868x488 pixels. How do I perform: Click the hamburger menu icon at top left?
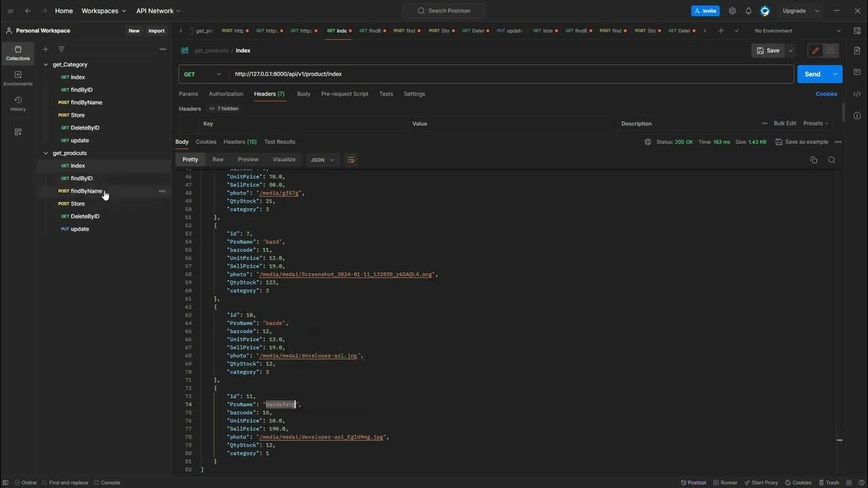[x=9, y=11]
